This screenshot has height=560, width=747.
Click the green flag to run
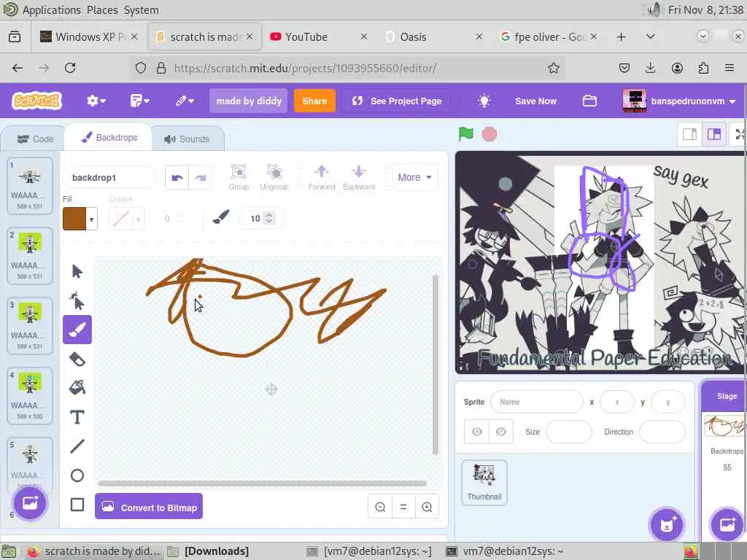tap(466, 134)
